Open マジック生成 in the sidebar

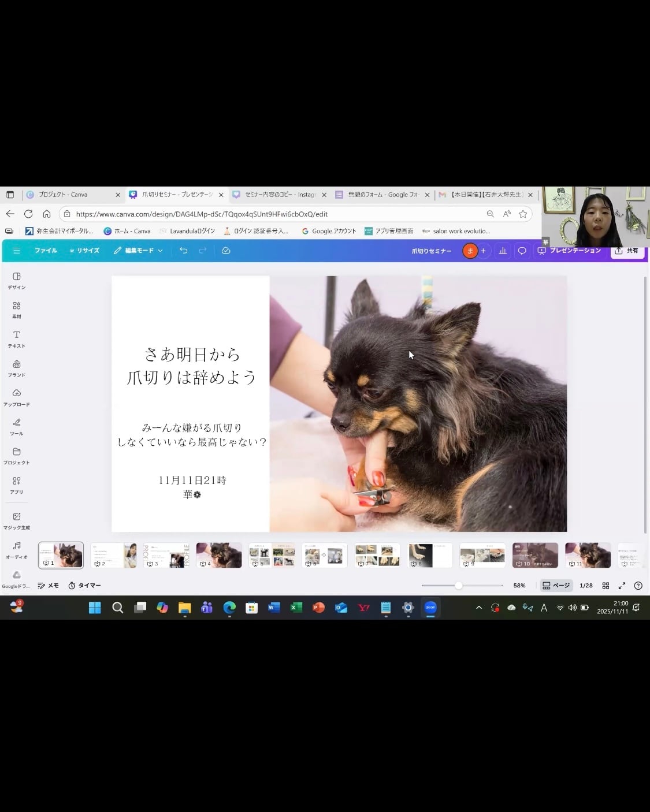[x=17, y=520]
